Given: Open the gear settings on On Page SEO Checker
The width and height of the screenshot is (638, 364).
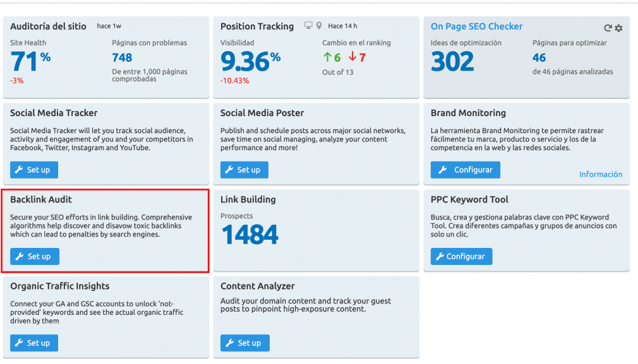Looking at the screenshot, I should tap(619, 28).
